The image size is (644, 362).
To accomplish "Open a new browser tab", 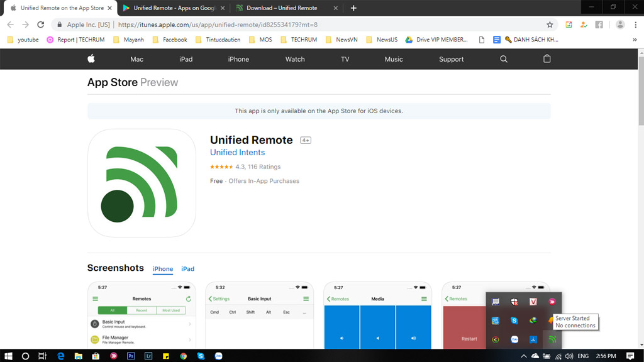I will pyautogui.click(x=353, y=8).
